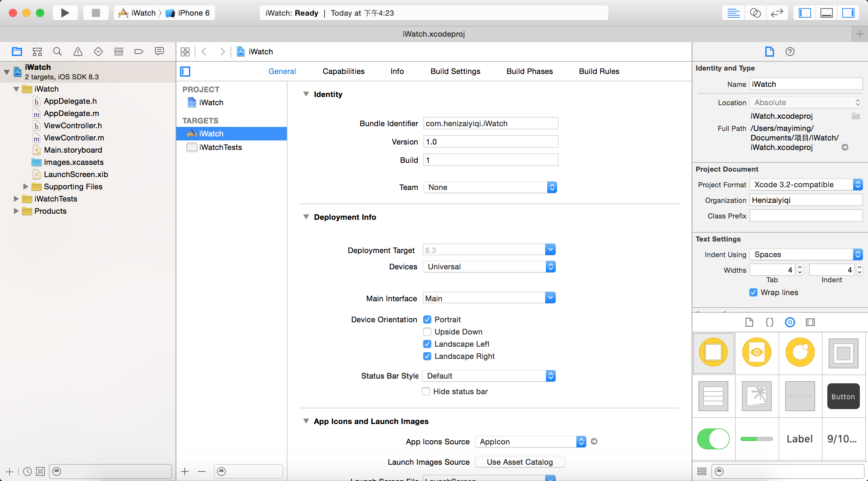This screenshot has width=868, height=481.
Task: Toggle Portrait orientation checkbox
Action: [427, 320]
